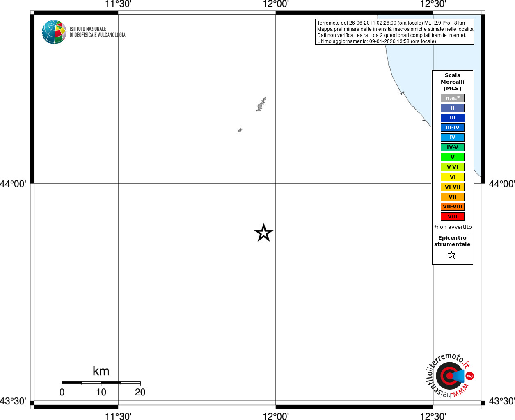
Task: Click the right 43°30' latitude label
Action: [502, 401]
